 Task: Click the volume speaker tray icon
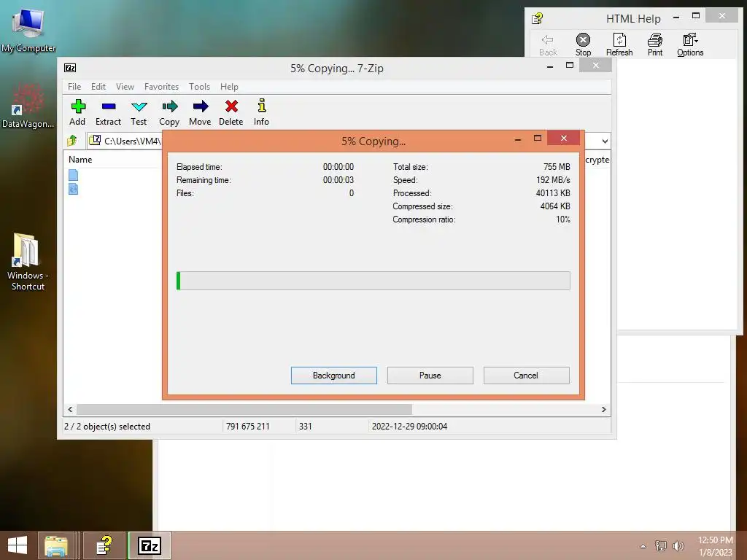pos(678,545)
